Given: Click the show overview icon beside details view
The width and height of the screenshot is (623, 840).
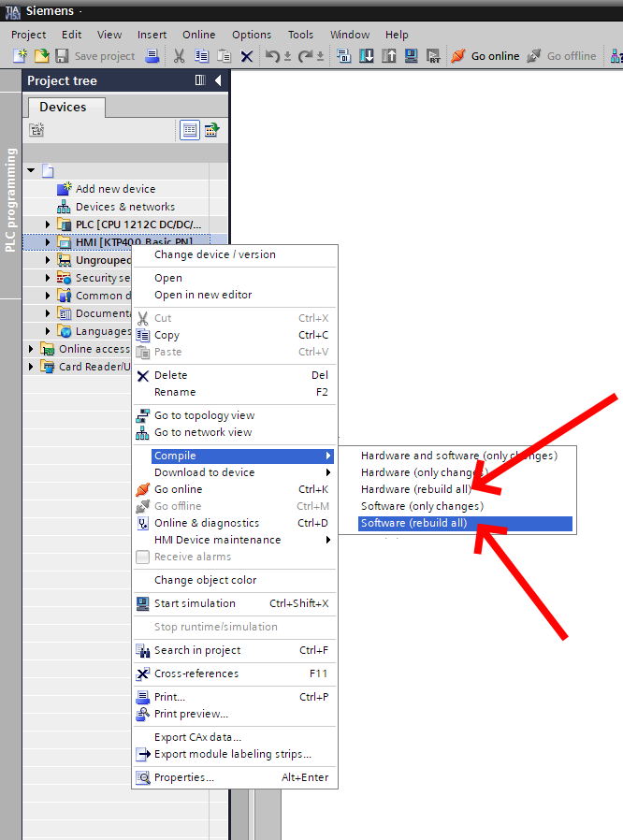Looking at the screenshot, I should 212,130.
